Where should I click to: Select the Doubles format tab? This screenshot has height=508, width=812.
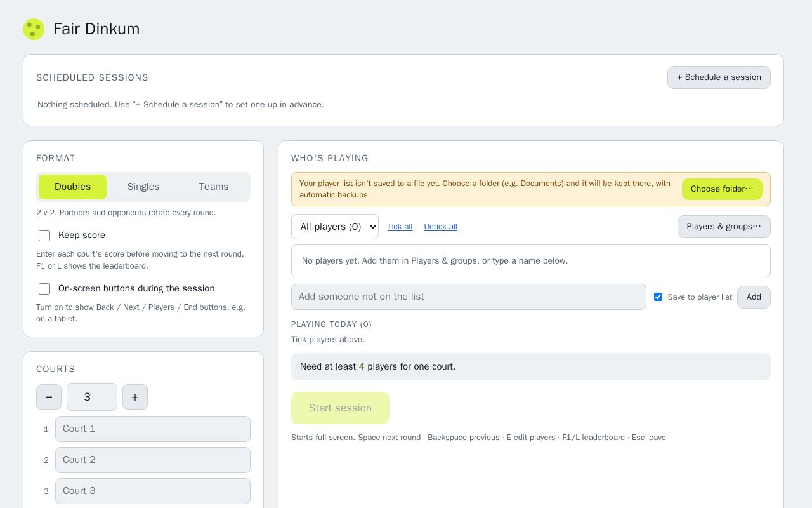click(72, 187)
